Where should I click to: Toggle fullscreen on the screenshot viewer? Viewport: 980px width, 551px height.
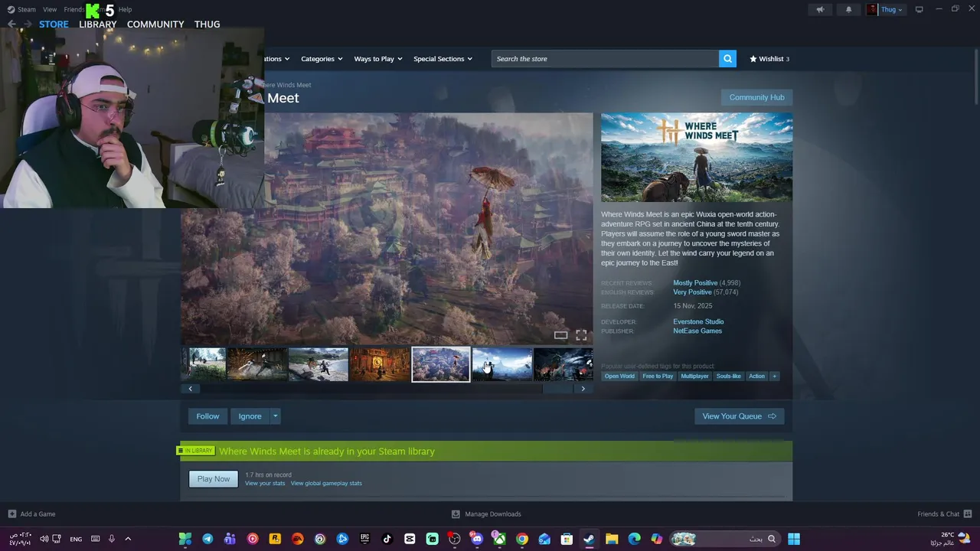[581, 335]
